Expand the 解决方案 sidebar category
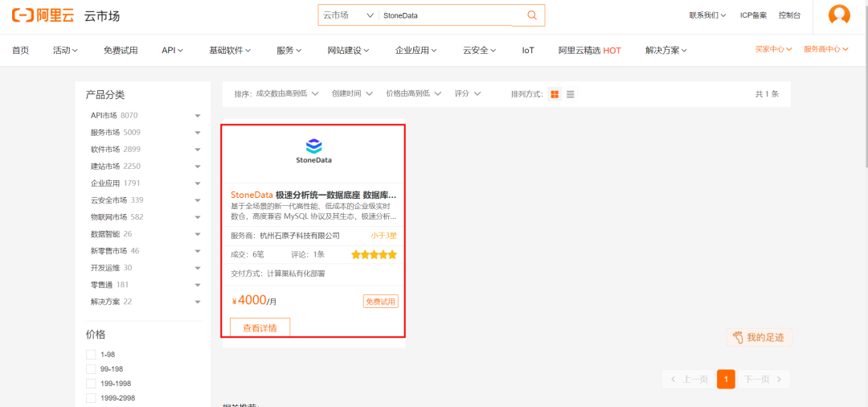The height and width of the screenshot is (407, 868). coord(198,302)
